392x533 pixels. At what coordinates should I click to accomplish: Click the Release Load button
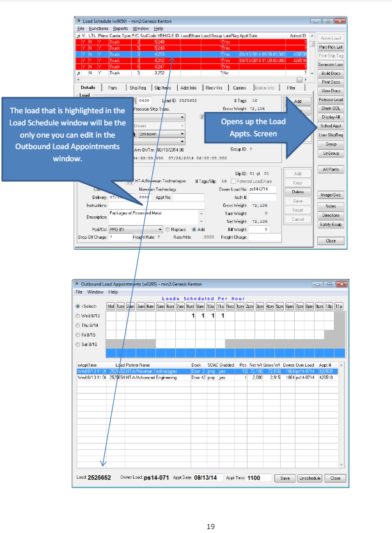(x=331, y=100)
